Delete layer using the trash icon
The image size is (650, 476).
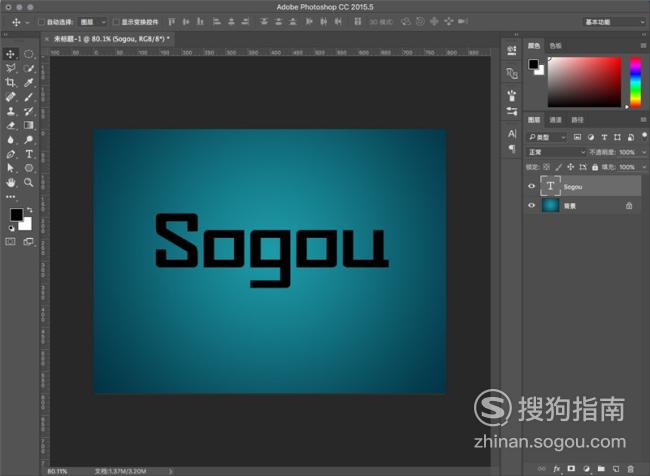pyautogui.click(x=631, y=469)
